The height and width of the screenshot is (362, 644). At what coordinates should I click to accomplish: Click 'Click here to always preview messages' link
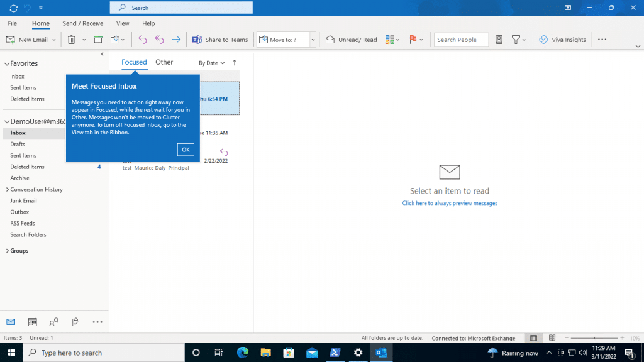(450, 203)
